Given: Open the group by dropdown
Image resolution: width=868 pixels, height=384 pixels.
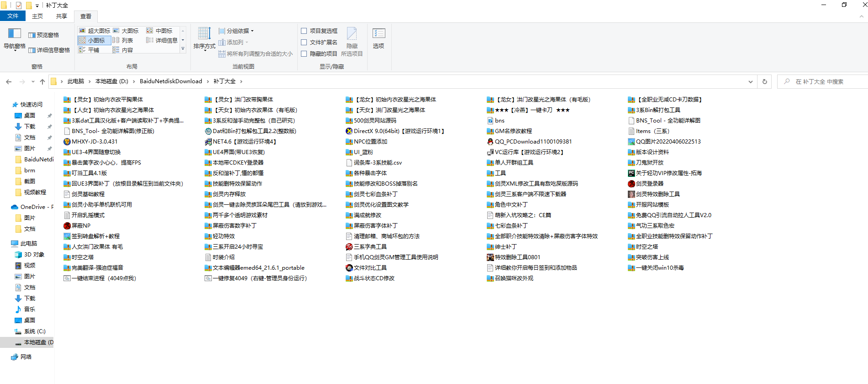Looking at the screenshot, I should coord(236,31).
